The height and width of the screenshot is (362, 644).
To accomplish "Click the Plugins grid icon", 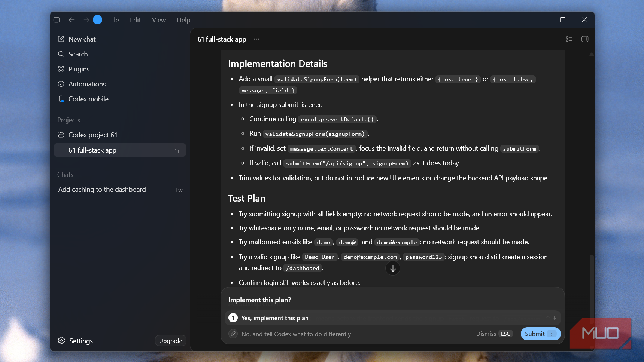I will point(61,69).
